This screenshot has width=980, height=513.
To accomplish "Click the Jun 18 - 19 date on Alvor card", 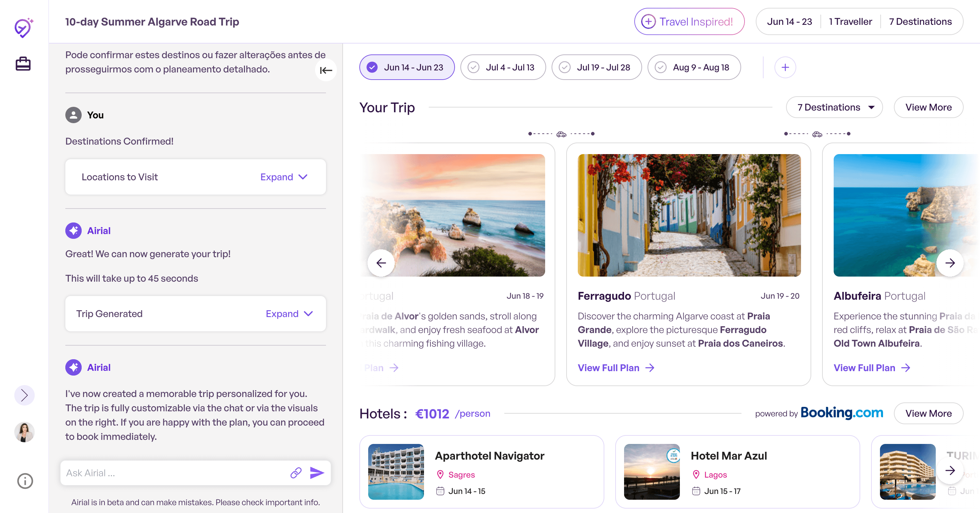I will [x=525, y=296].
